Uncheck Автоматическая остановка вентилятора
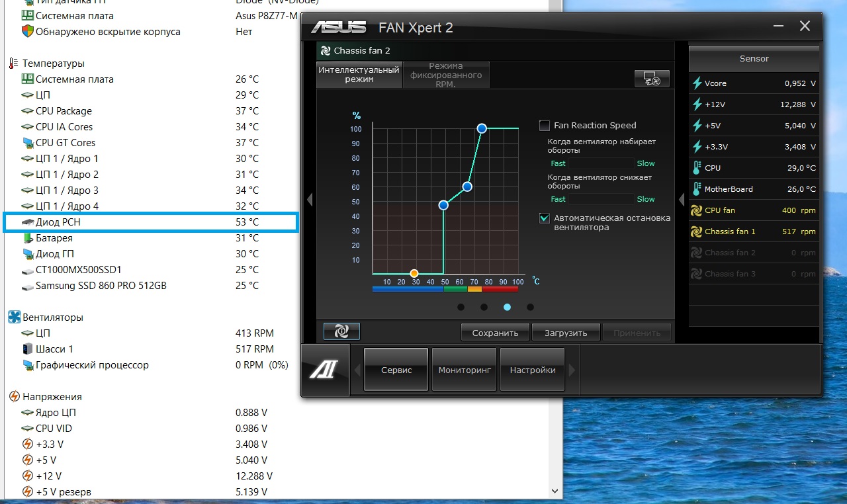Viewport: 847px width, 504px height. 545,218
